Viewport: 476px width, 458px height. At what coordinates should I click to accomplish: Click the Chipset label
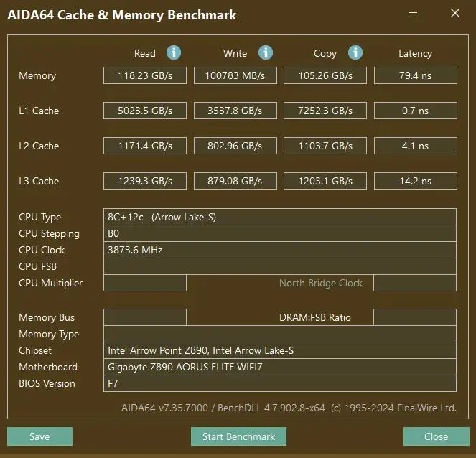[35, 351]
